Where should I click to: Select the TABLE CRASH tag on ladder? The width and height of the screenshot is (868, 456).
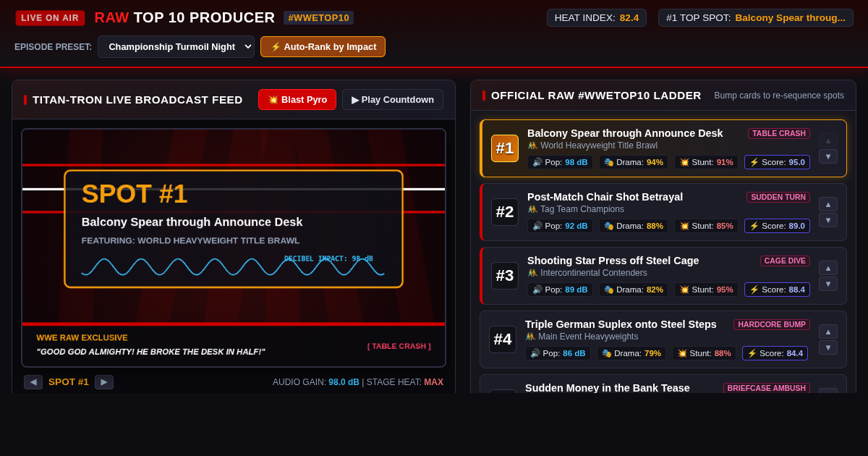[x=779, y=133]
